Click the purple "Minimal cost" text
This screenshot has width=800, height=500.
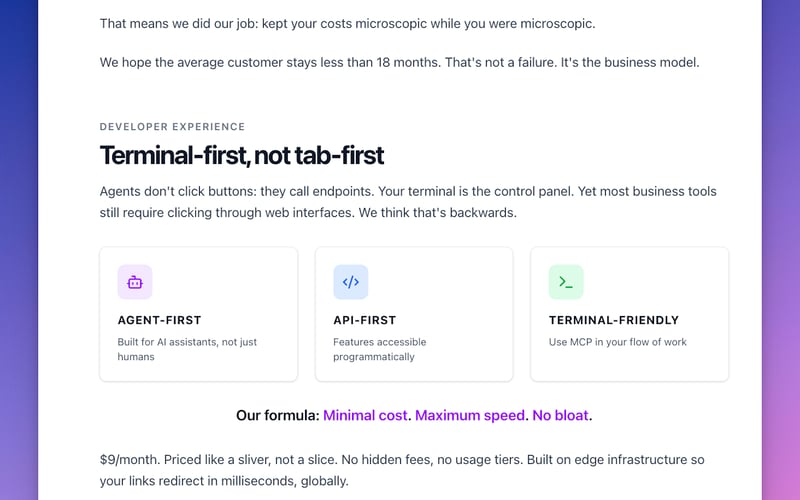[x=365, y=415]
